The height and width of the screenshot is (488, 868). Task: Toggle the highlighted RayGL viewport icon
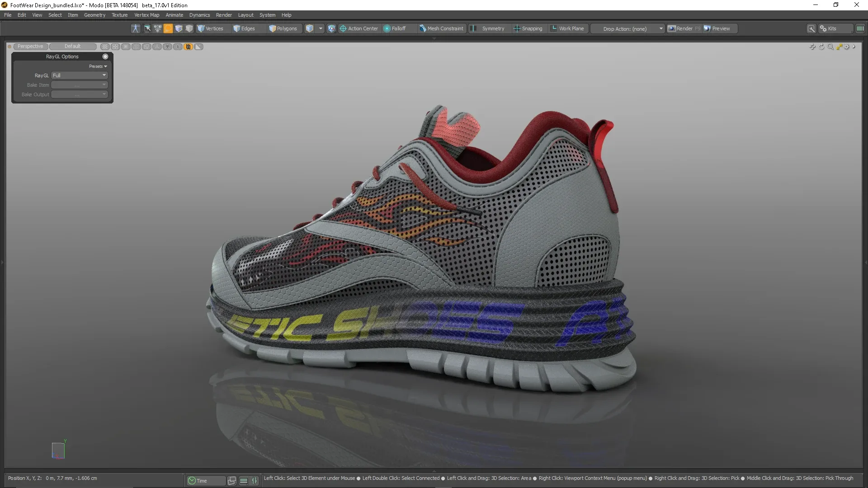(x=188, y=47)
